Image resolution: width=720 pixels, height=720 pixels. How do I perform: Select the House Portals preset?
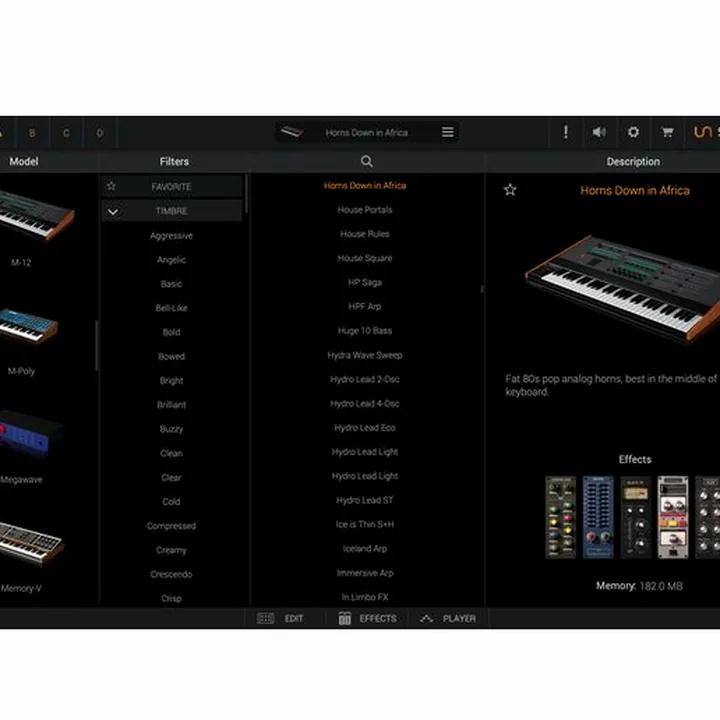(x=365, y=210)
